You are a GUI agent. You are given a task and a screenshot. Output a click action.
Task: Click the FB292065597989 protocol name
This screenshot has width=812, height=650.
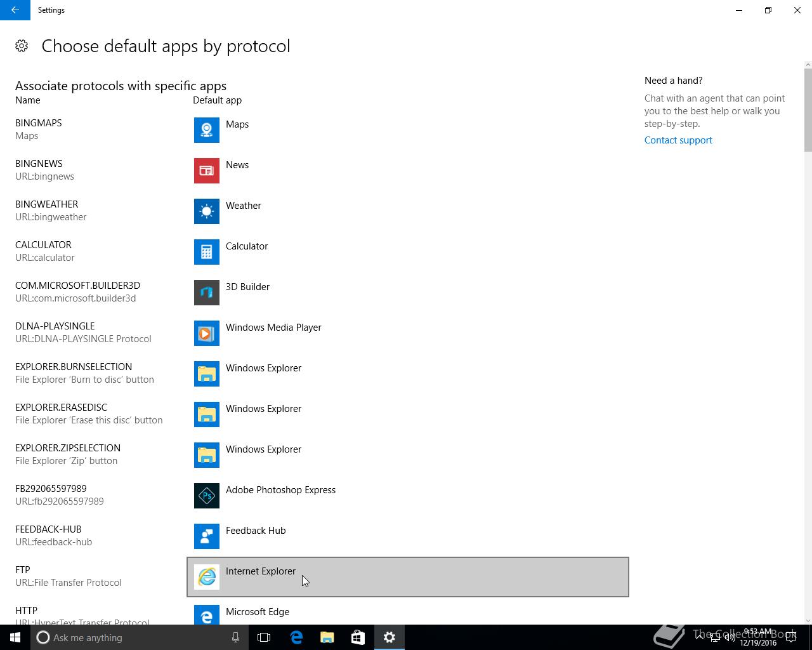[51, 489]
